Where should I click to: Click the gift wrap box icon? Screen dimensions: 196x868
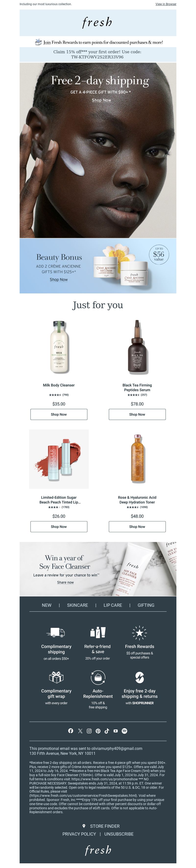click(56, 677)
